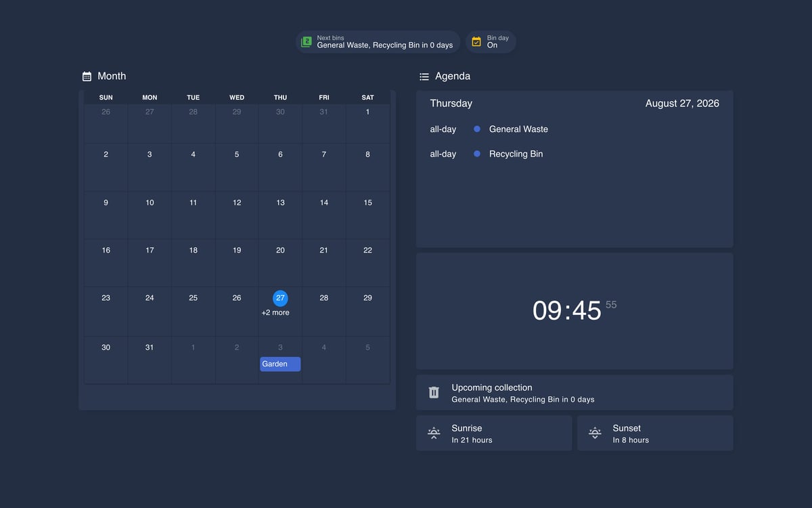Click the General Waste blue dot
Viewport: 812px width, 508px height.
pos(477,129)
